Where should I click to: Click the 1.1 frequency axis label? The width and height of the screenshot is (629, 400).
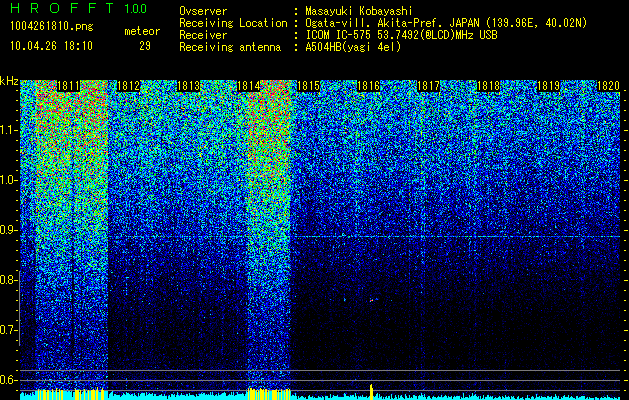point(9,130)
